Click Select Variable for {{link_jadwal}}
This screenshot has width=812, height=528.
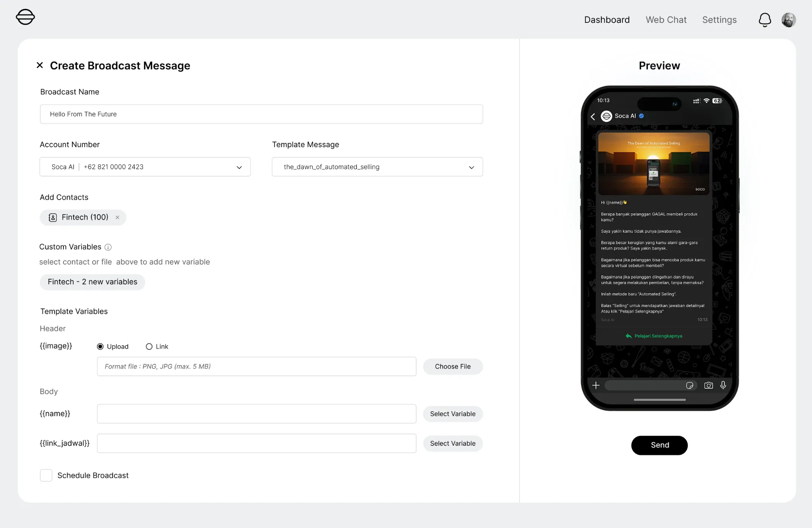[x=453, y=443]
